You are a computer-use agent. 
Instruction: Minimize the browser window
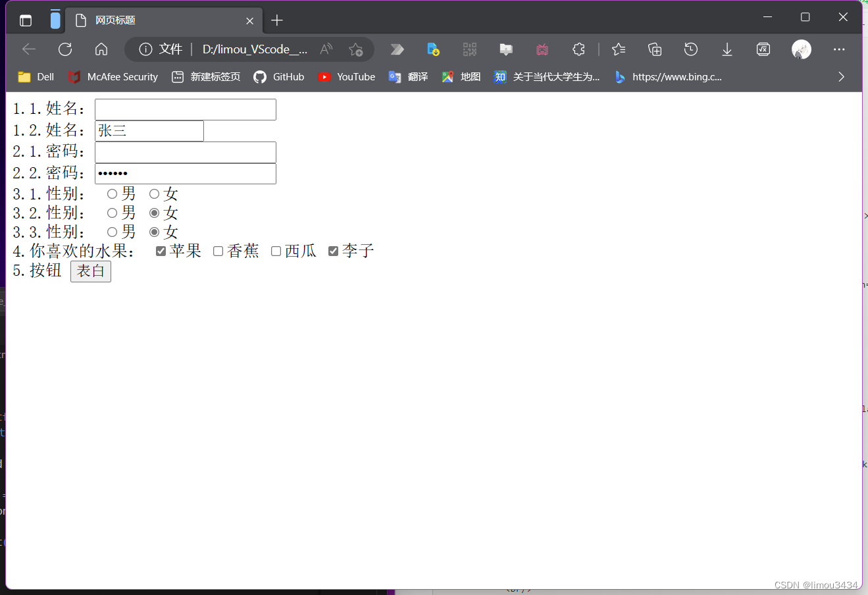tap(767, 17)
